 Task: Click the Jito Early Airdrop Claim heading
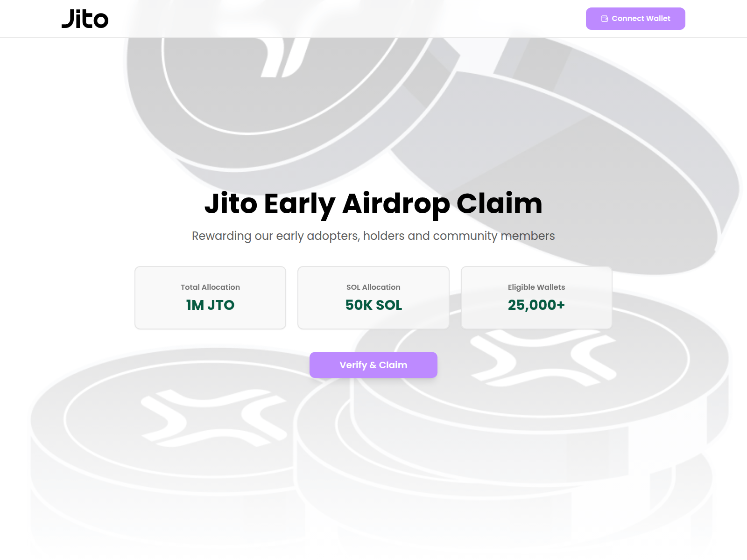tap(373, 203)
